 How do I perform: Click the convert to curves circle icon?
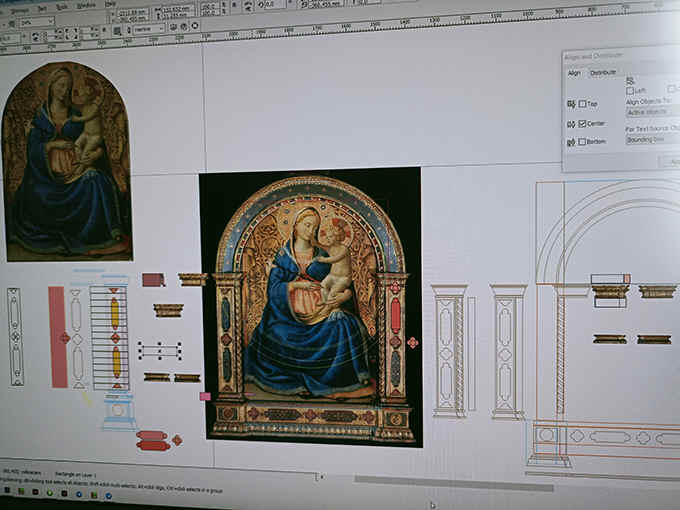tap(196, 26)
